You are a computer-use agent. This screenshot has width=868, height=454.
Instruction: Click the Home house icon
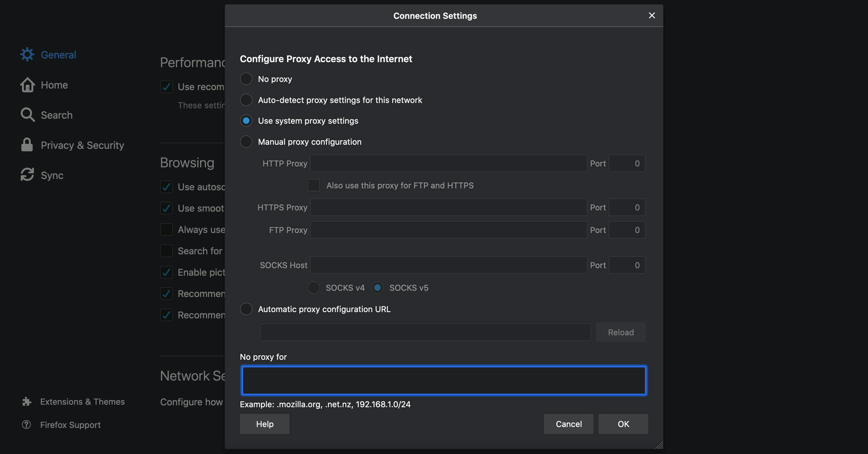27,85
